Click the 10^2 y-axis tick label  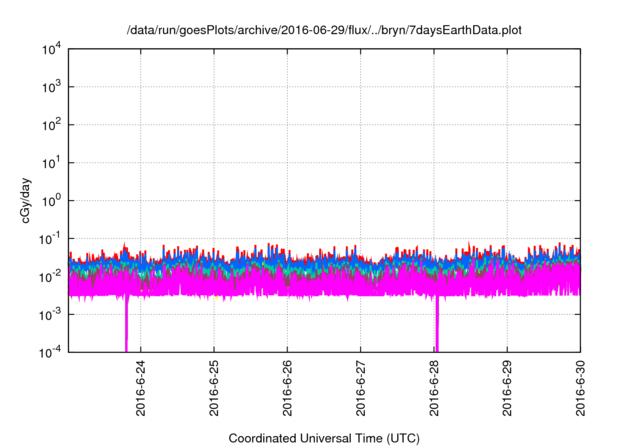point(51,125)
